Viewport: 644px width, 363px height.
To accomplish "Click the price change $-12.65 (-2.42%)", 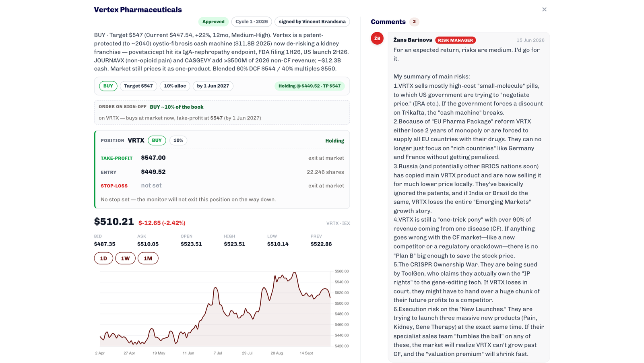I will (162, 223).
